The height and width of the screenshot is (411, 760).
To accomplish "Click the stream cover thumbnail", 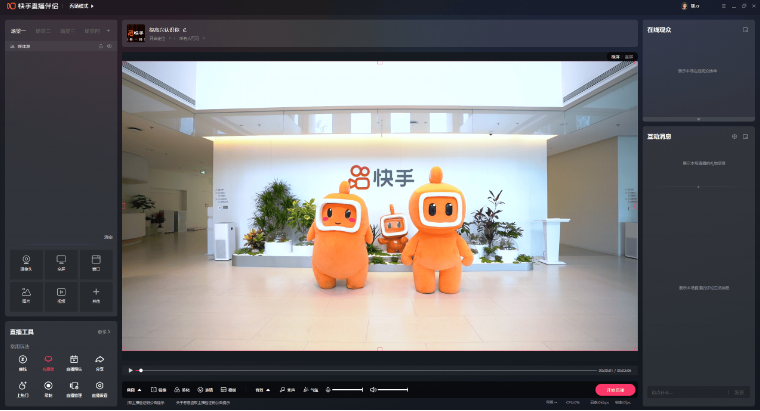I will click(136, 33).
